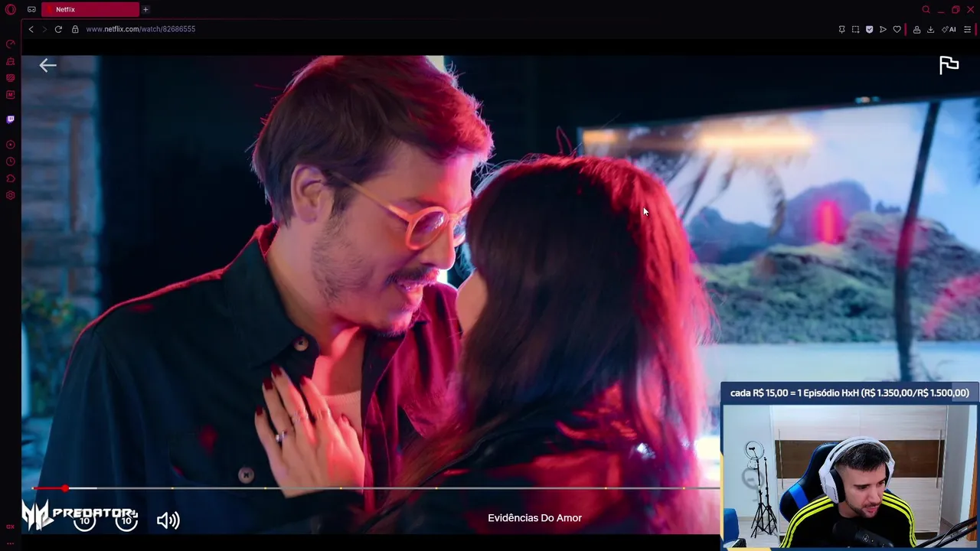Open the striped monitor icon in sidebar
The height and width of the screenshot is (551, 980).
(10, 78)
